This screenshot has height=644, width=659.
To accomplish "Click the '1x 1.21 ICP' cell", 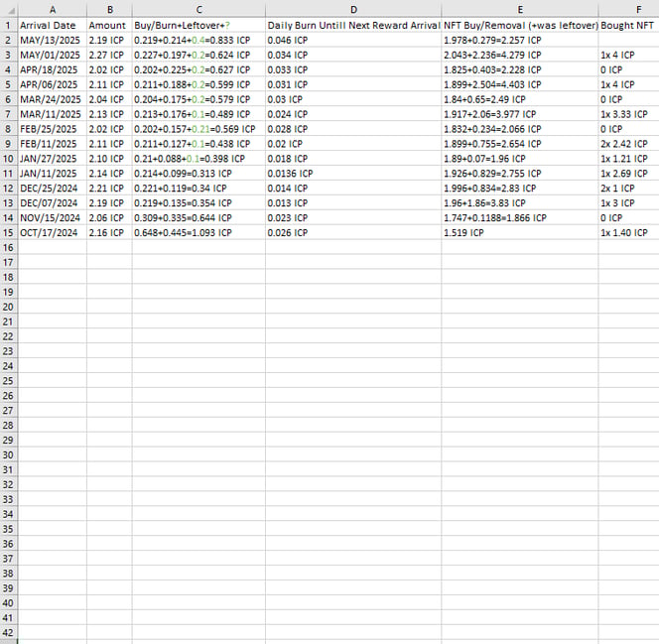I will [x=629, y=159].
